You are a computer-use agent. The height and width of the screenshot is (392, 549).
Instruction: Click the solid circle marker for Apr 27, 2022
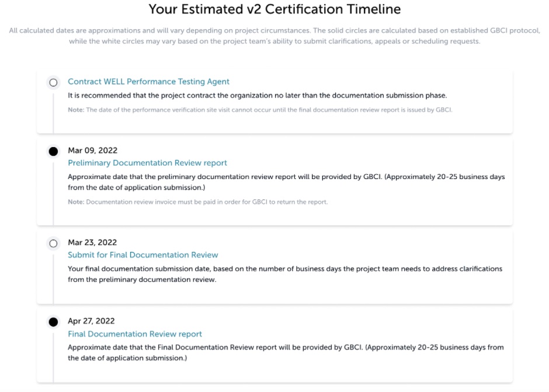click(x=53, y=322)
